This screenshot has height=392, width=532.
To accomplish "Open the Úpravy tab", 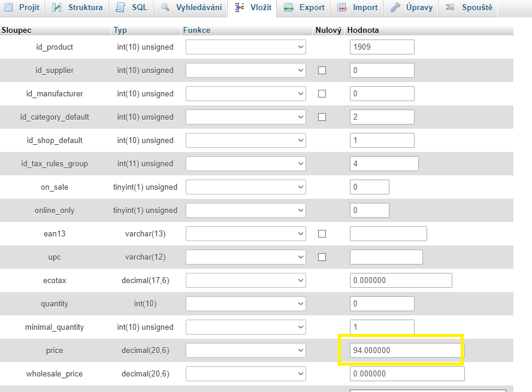I will pyautogui.click(x=411, y=7).
